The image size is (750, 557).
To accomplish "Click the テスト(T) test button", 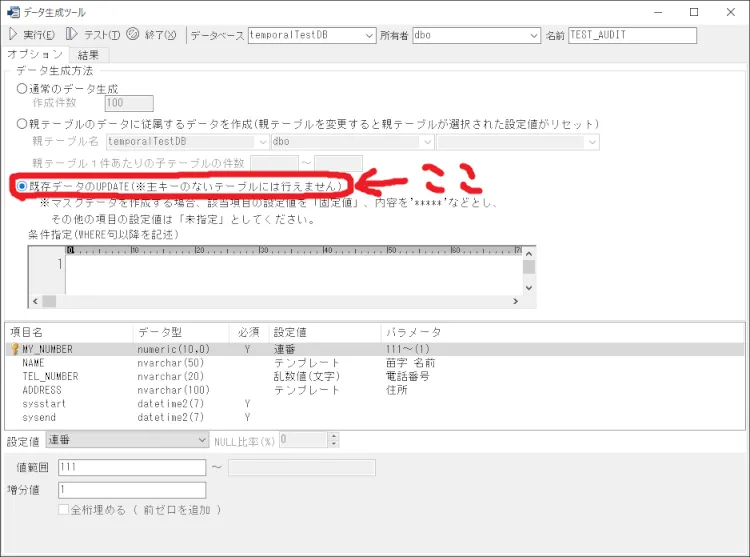I will coord(93,34).
